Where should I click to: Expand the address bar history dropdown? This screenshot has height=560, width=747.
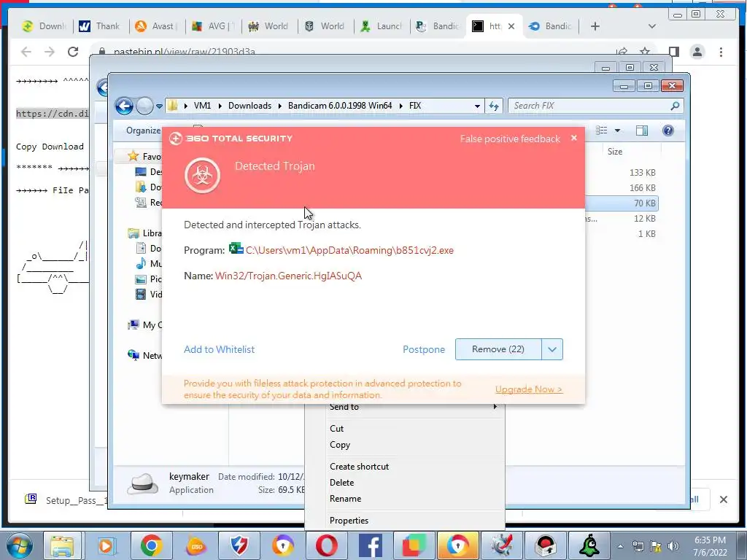(x=477, y=106)
